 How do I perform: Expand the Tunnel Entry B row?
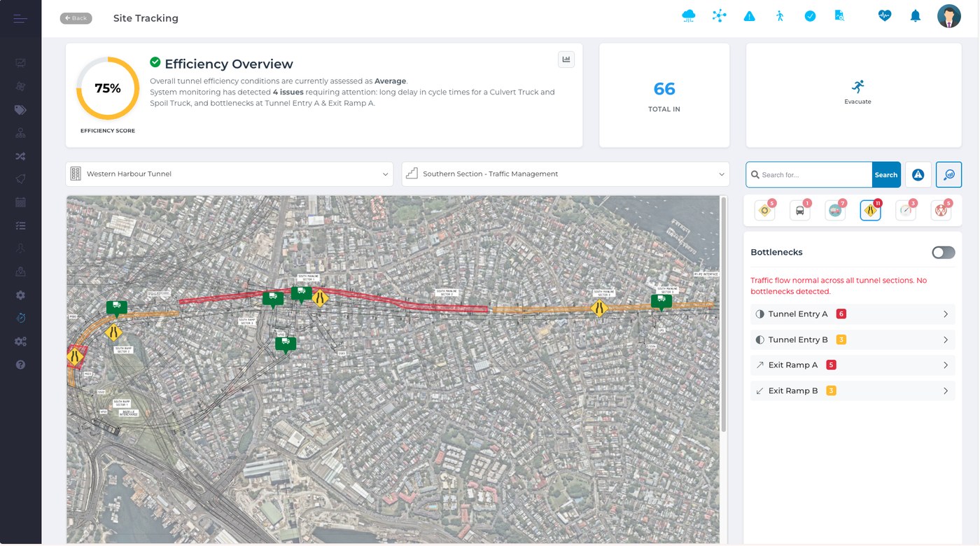pyautogui.click(x=853, y=339)
